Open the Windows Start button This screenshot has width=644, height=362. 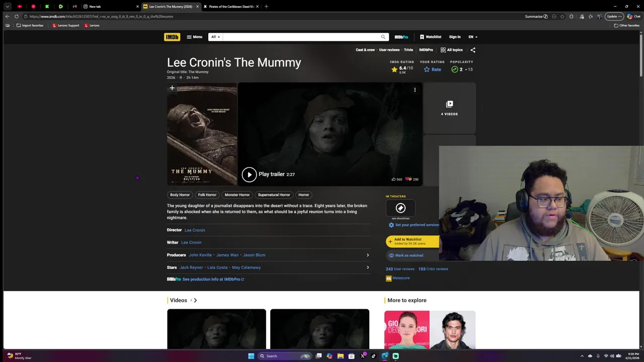point(251,356)
